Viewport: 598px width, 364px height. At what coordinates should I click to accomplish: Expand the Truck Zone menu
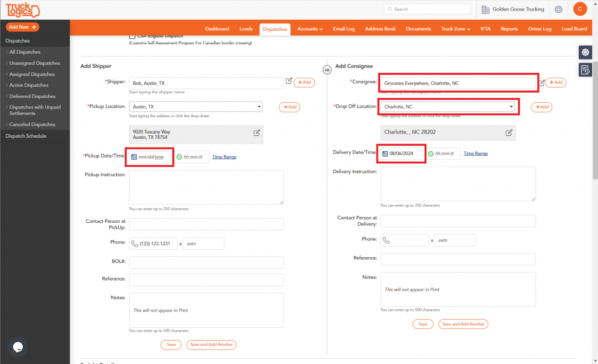click(456, 29)
